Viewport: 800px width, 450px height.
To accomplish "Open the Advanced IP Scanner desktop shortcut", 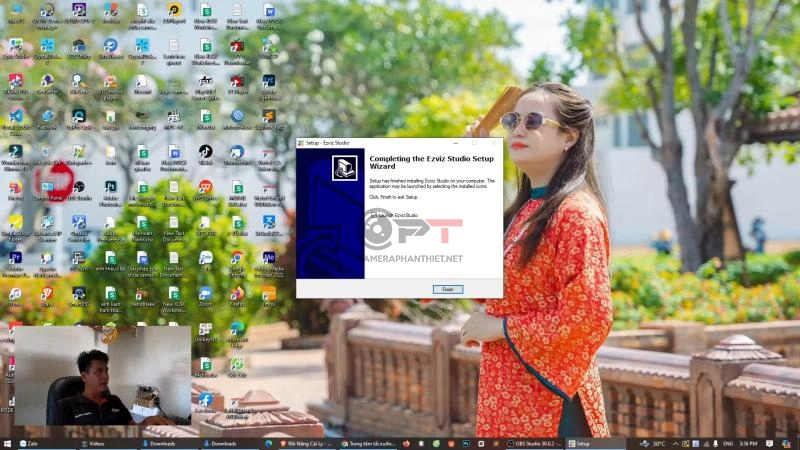I will tap(47, 228).
